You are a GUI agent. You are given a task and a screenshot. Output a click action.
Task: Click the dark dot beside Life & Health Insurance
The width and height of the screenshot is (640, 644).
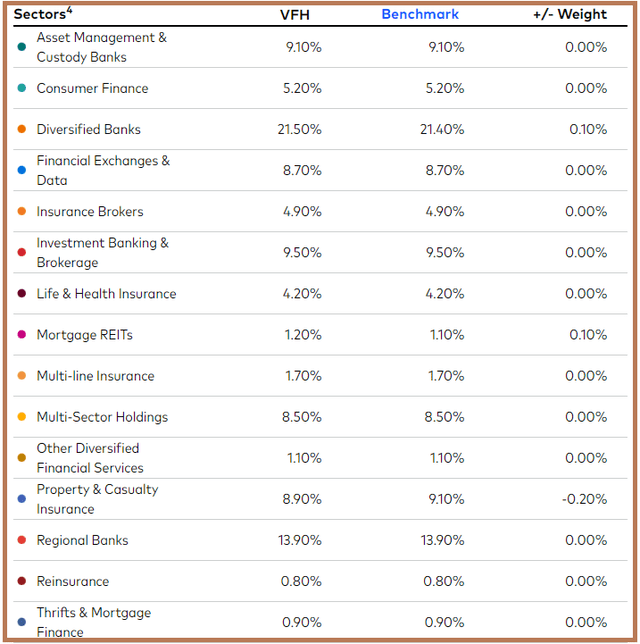[x=22, y=293]
